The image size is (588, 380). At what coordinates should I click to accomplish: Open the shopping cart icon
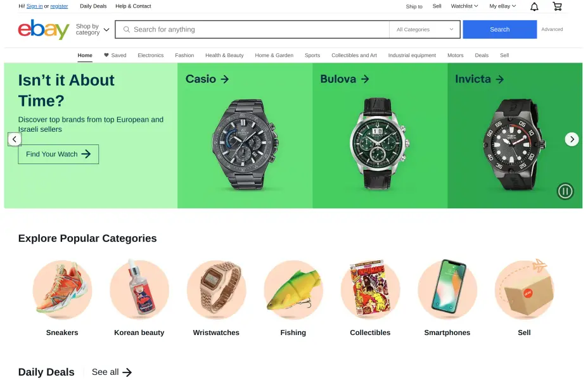pyautogui.click(x=557, y=6)
